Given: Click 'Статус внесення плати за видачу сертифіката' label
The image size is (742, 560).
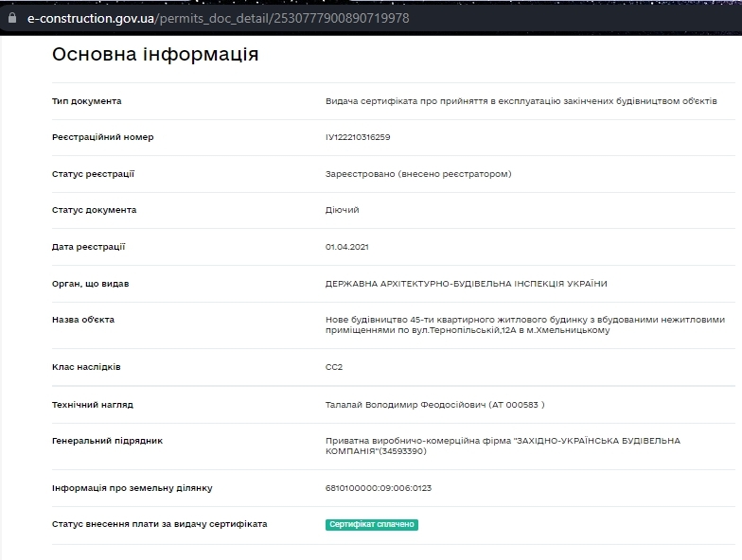Looking at the screenshot, I should tap(159, 524).
